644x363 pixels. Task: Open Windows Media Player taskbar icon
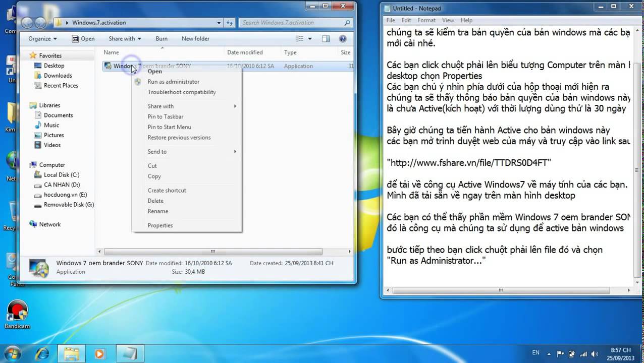click(x=99, y=353)
